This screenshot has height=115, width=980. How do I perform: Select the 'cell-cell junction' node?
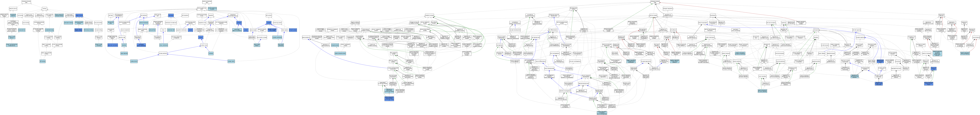(293, 30)
